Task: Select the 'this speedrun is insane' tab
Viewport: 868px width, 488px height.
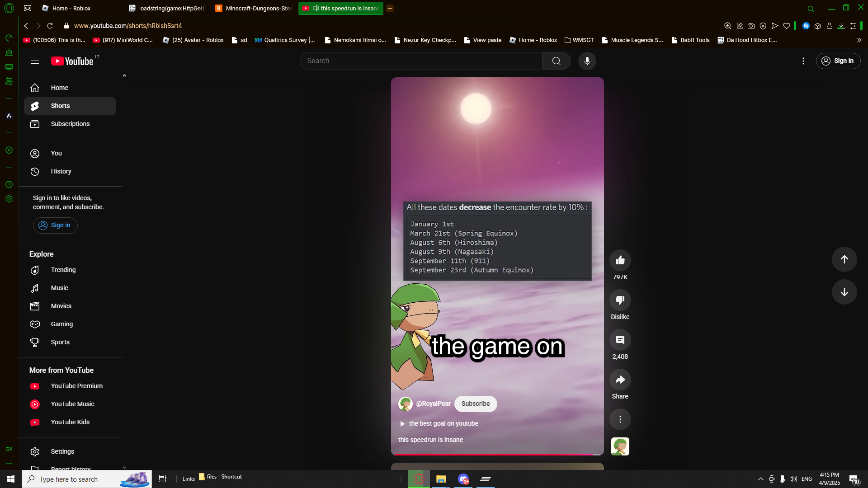Action: coord(341,8)
